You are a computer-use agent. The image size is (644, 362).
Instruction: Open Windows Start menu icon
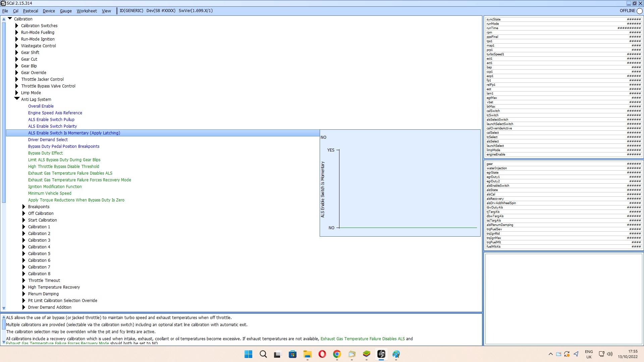pyautogui.click(x=248, y=354)
